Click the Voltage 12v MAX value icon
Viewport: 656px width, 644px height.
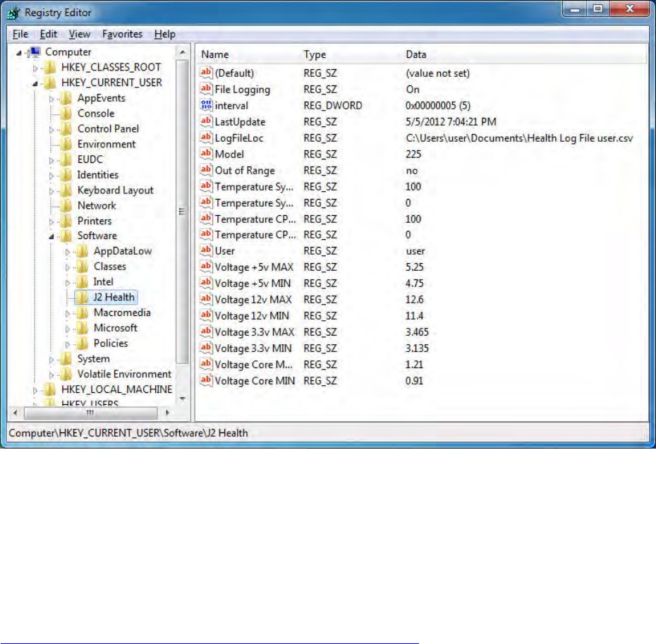coord(206,300)
